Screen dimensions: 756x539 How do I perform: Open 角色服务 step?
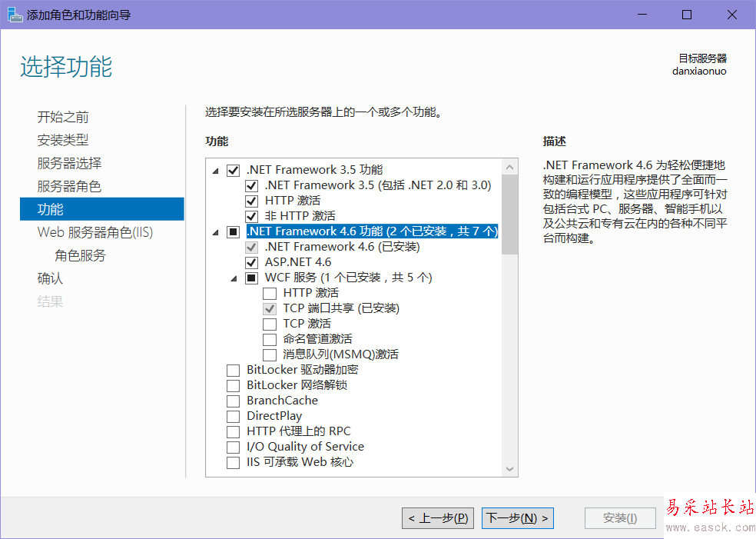(x=80, y=255)
